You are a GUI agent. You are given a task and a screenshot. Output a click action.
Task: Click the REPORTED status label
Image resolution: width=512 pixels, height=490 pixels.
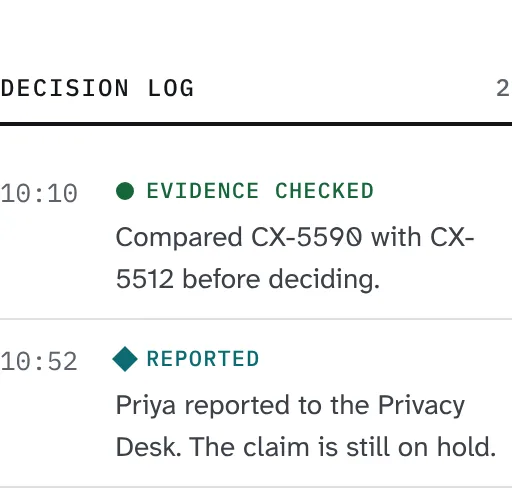point(203,359)
